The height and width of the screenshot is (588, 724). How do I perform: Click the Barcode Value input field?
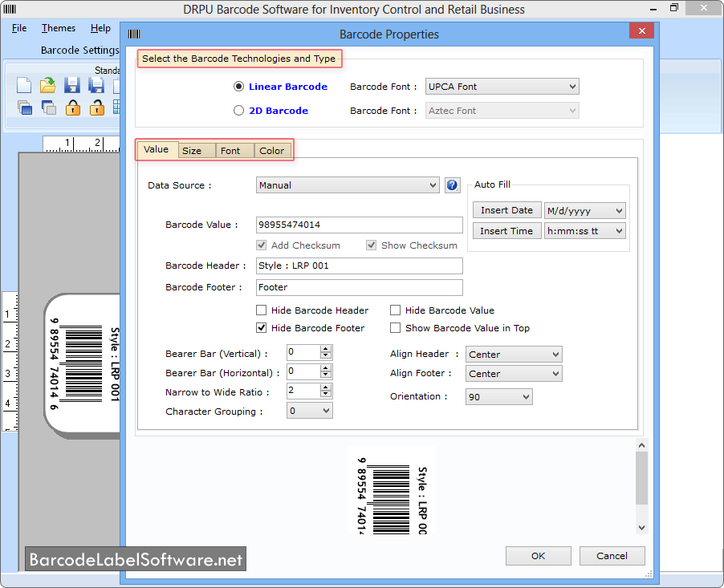(360, 225)
